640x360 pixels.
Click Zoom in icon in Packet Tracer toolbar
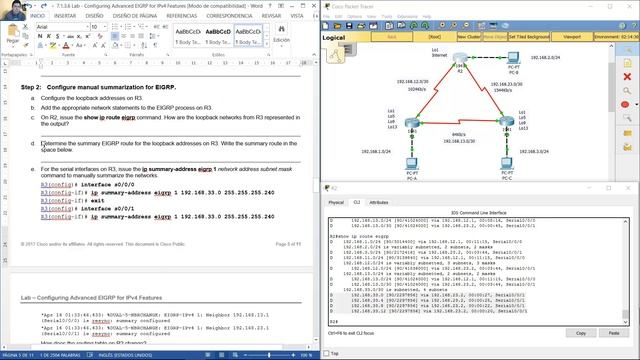[x=442, y=25]
